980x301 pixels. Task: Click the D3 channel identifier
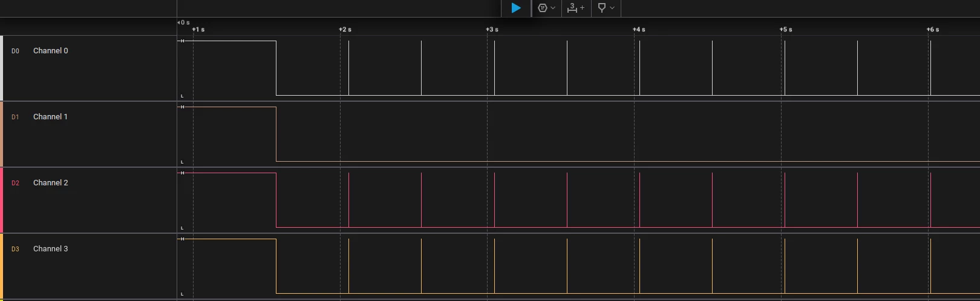(x=15, y=250)
